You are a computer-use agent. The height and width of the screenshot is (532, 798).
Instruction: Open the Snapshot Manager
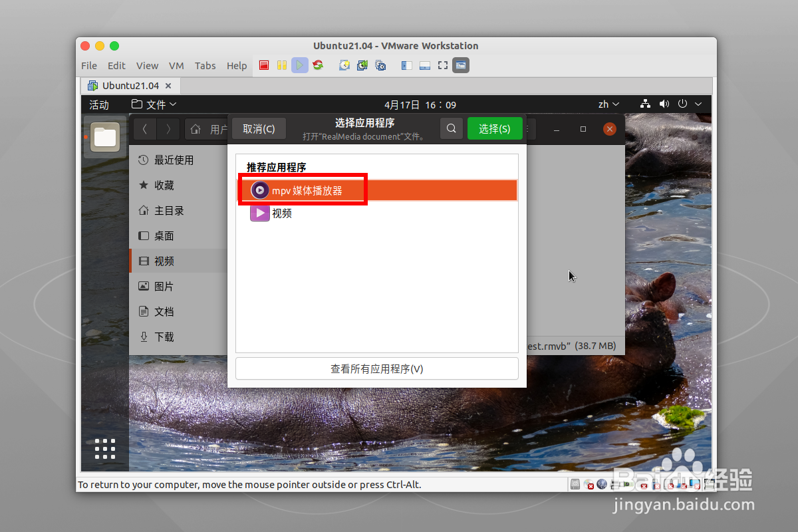380,65
